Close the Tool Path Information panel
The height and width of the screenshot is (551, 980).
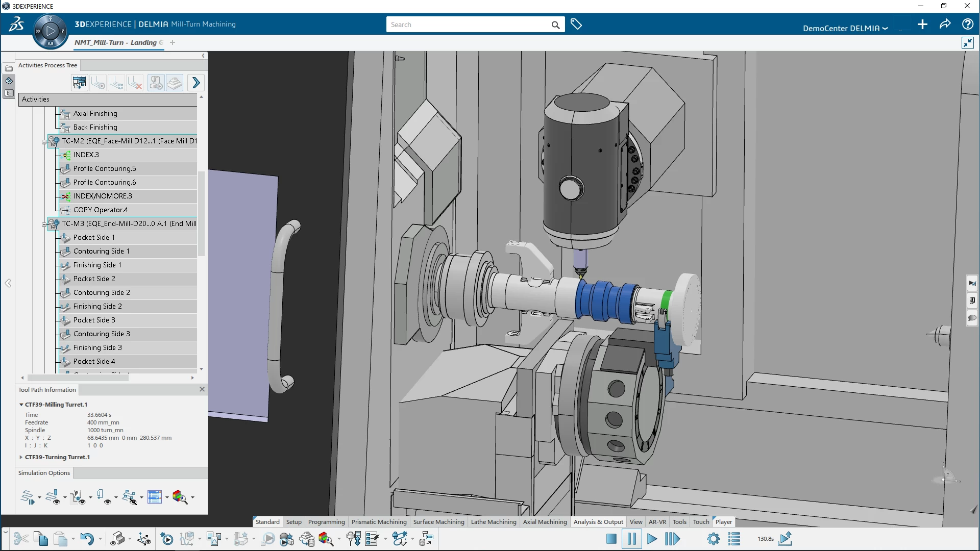click(x=202, y=389)
